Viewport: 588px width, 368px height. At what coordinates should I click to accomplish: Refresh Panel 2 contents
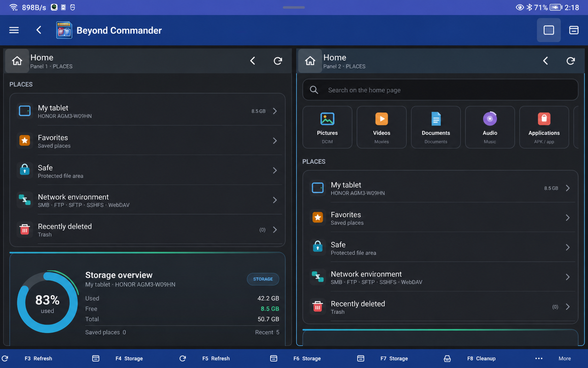coord(571,61)
